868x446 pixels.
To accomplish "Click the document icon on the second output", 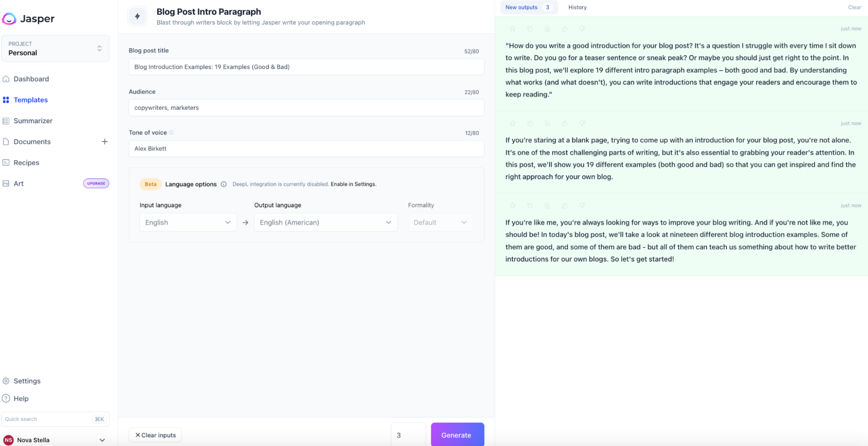I will tap(547, 123).
